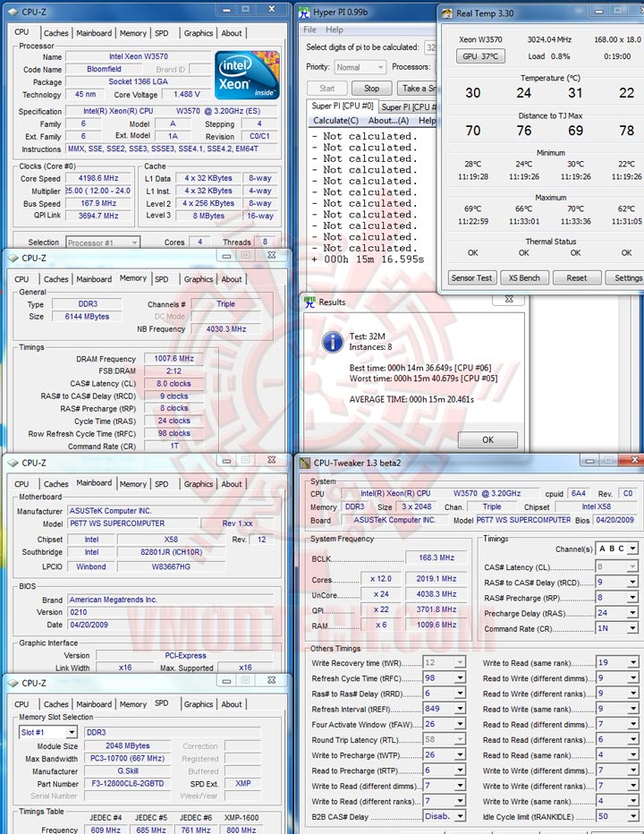Image resolution: width=644 pixels, height=834 pixels.
Task: Click the Reset button in Real Temp
Action: (576, 277)
